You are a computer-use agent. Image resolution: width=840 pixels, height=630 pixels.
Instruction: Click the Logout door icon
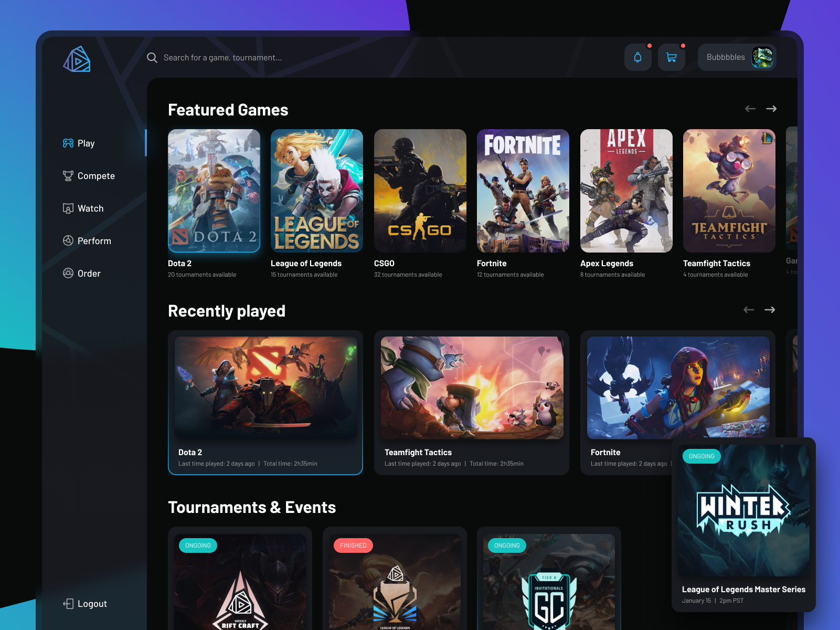coord(68,604)
